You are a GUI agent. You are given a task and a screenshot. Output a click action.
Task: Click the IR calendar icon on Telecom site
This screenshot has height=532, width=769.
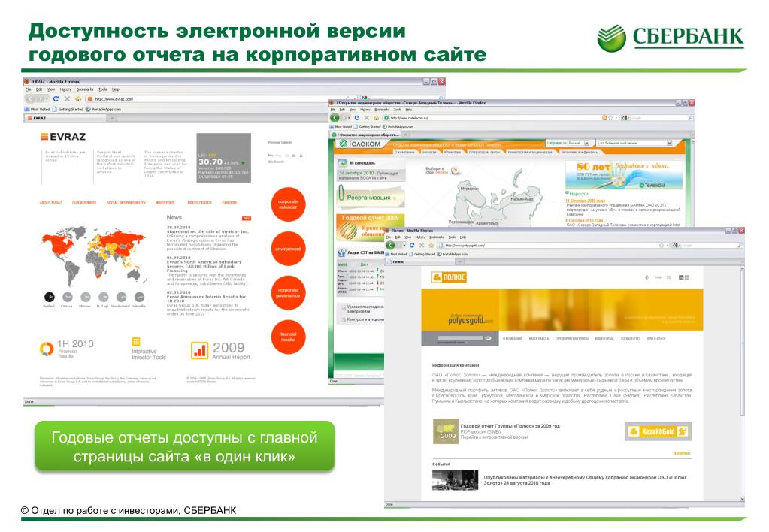click(x=342, y=163)
